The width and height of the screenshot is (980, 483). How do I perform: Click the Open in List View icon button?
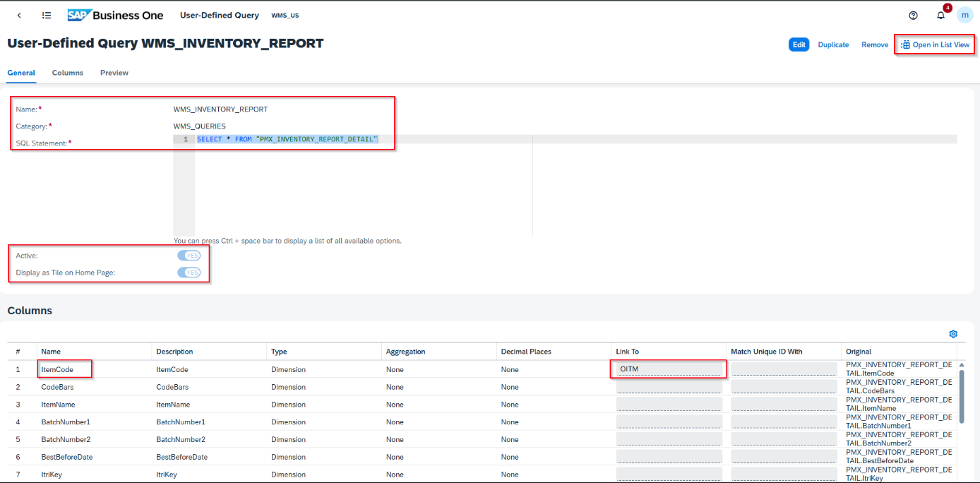click(x=933, y=44)
